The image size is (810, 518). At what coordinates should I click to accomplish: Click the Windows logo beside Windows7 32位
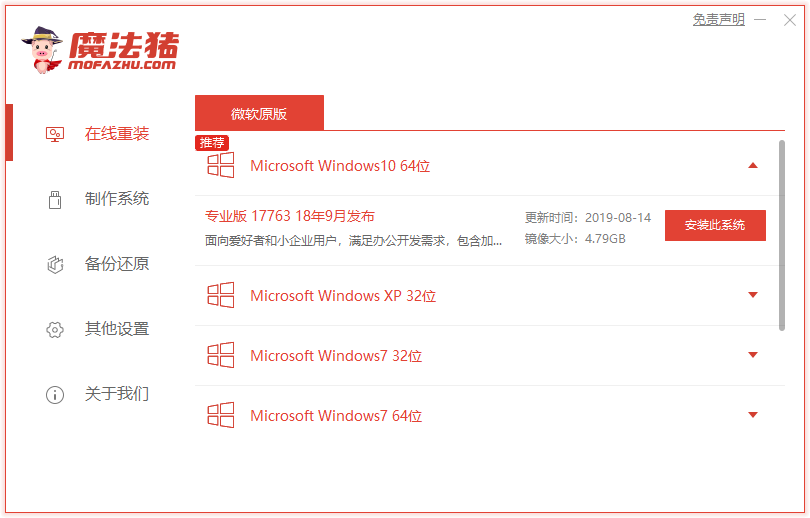coord(220,356)
